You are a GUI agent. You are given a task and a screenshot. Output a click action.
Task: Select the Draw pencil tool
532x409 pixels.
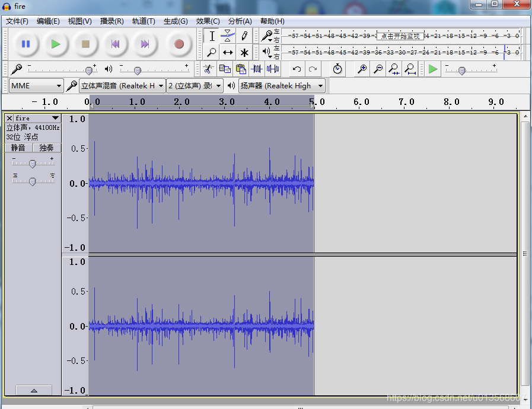pos(244,36)
